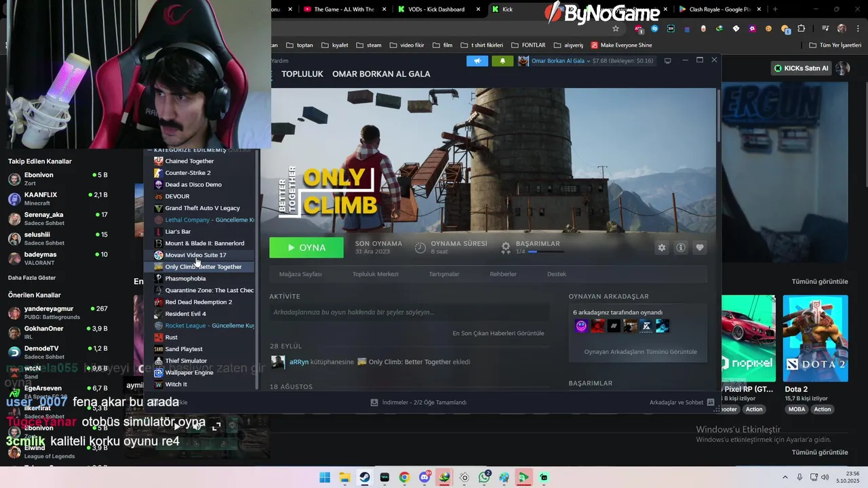
Task: Open yandereygamur in Önerilen Kanallar
Action: pyautogui.click(x=58, y=312)
